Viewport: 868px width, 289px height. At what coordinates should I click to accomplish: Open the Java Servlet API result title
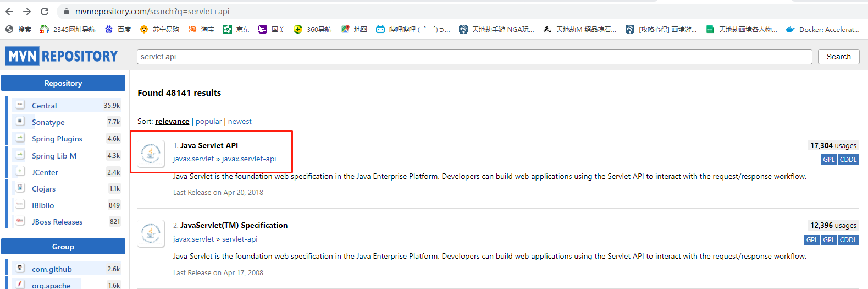point(209,145)
